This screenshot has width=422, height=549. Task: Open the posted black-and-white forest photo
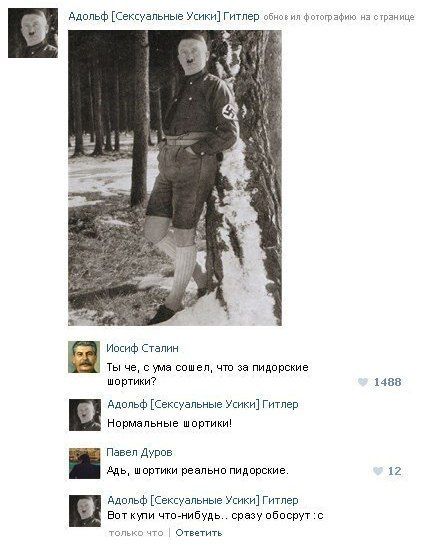(175, 178)
